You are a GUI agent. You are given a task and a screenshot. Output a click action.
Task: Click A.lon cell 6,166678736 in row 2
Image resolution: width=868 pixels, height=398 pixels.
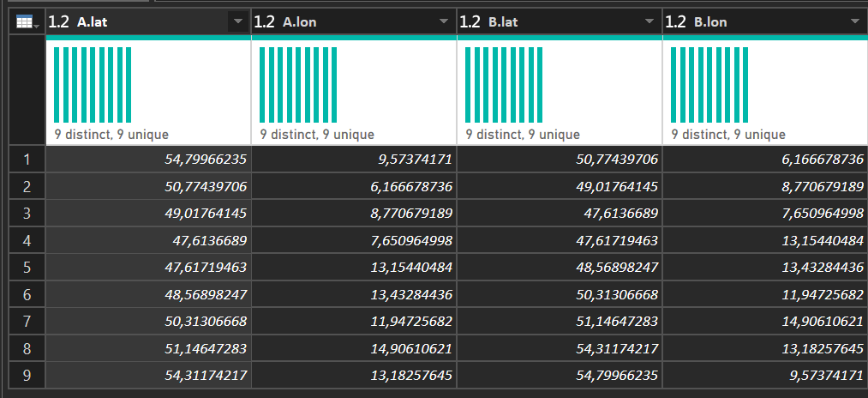354,187
